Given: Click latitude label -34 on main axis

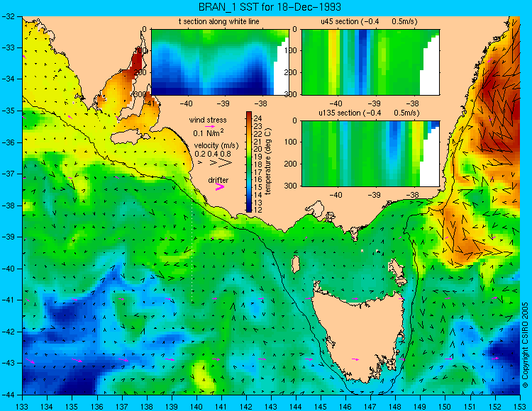Looking at the screenshot, I should tap(9, 79).
